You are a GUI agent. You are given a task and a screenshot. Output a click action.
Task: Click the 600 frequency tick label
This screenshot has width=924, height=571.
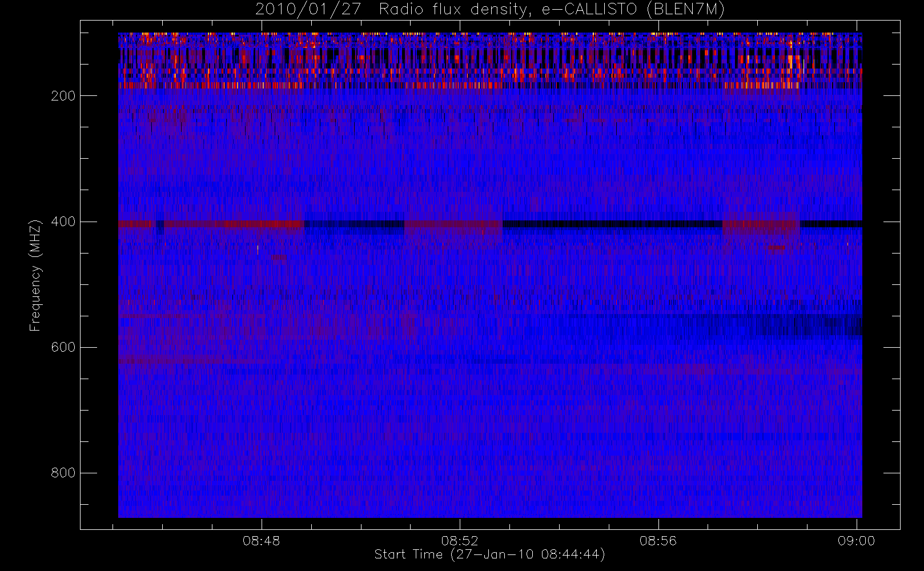click(x=63, y=347)
